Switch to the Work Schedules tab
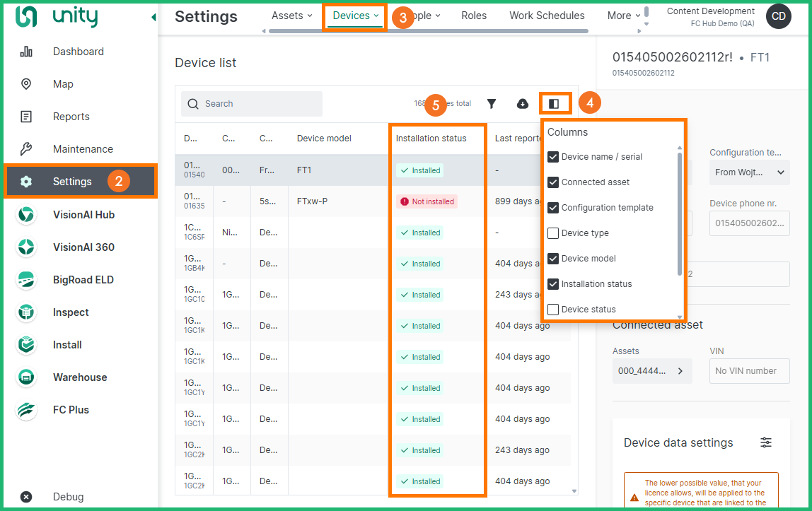This screenshot has width=812, height=511. 547,16
